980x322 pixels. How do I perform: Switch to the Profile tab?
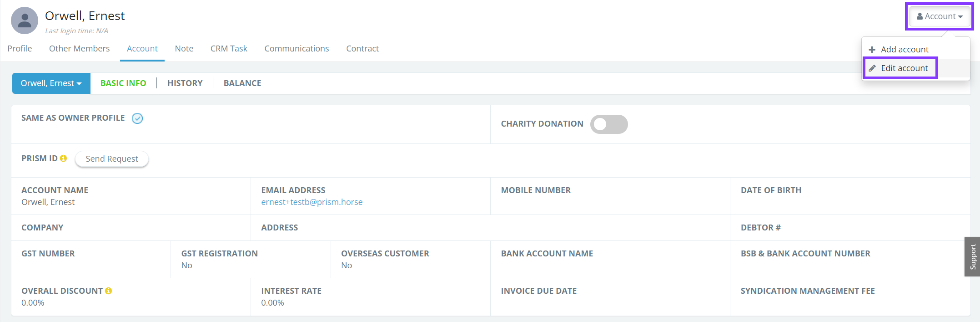(x=20, y=49)
